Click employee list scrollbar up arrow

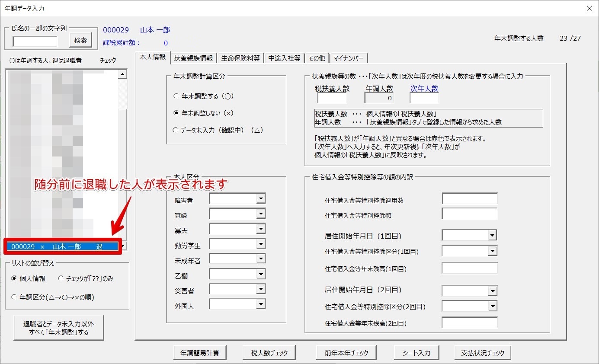click(x=123, y=75)
